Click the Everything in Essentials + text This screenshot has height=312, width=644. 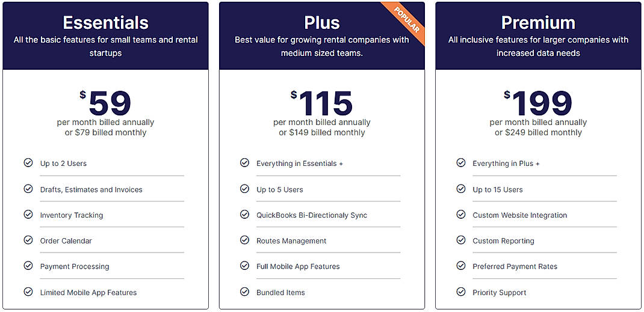300,164
